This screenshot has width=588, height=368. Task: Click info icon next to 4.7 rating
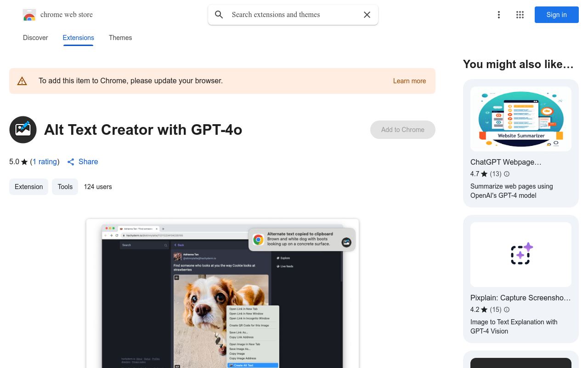[507, 174]
